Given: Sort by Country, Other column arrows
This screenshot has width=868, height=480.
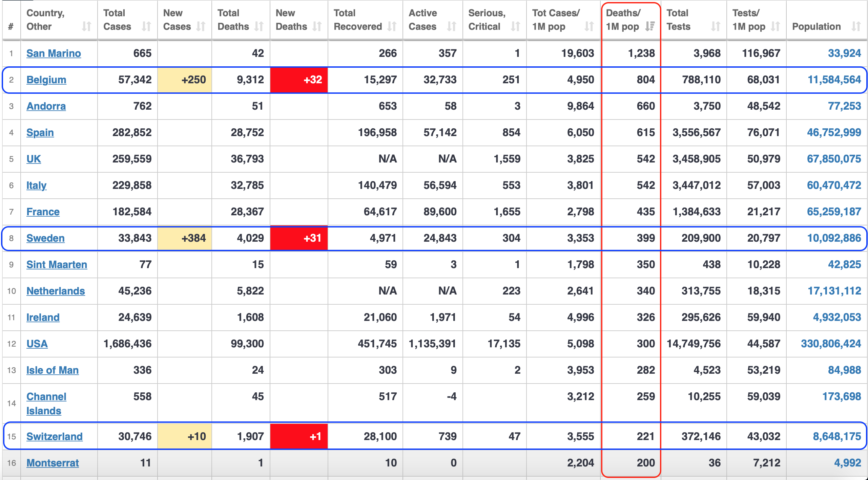Looking at the screenshot, I should coord(87,26).
